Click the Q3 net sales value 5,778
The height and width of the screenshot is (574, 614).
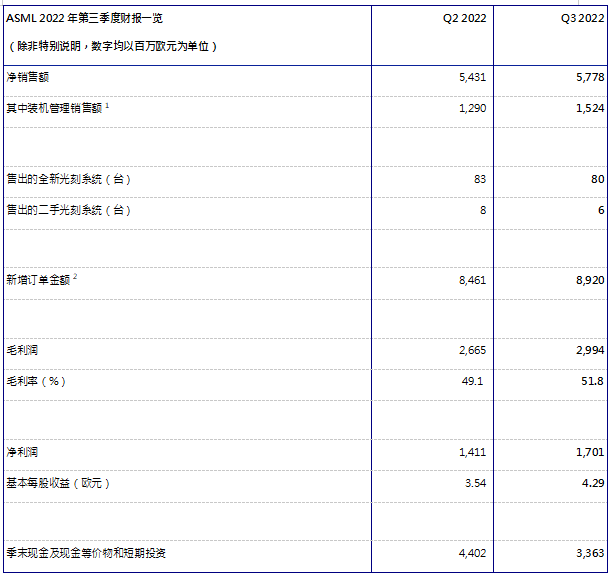click(x=588, y=77)
